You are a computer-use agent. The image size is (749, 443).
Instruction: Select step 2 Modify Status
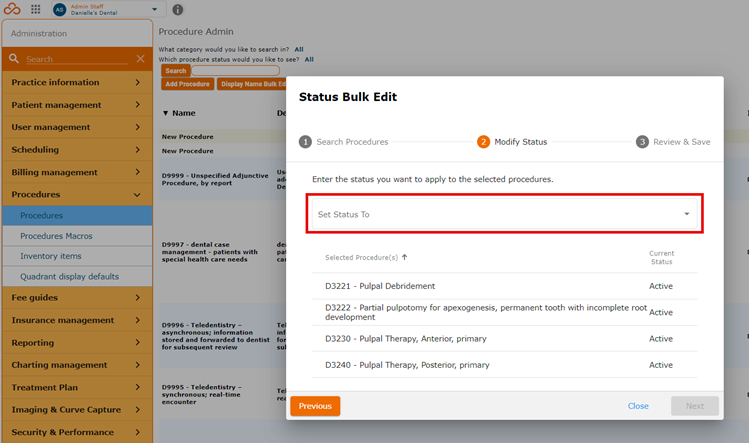(512, 142)
